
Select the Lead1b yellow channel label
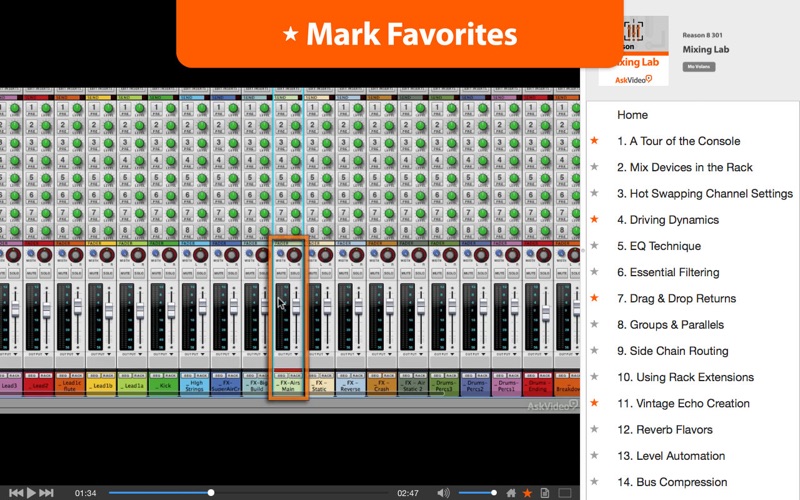(101, 386)
